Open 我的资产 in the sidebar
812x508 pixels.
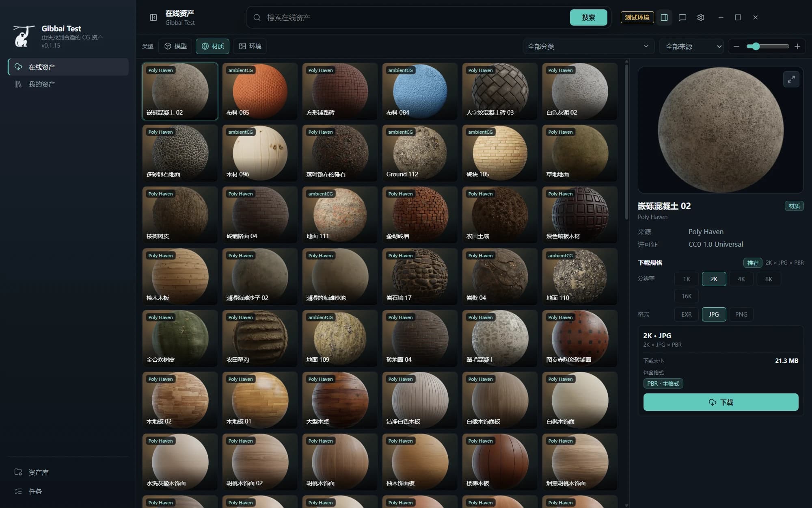click(68, 84)
